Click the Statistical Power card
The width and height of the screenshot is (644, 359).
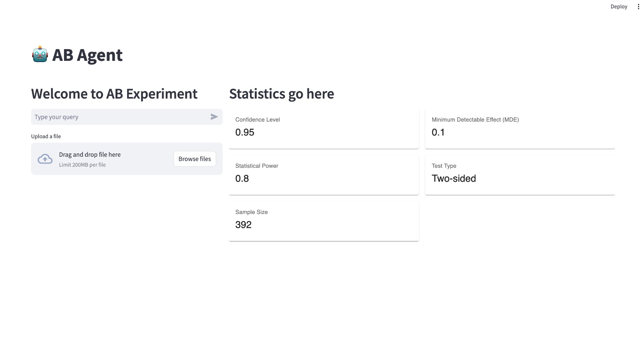tap(324, 175)
